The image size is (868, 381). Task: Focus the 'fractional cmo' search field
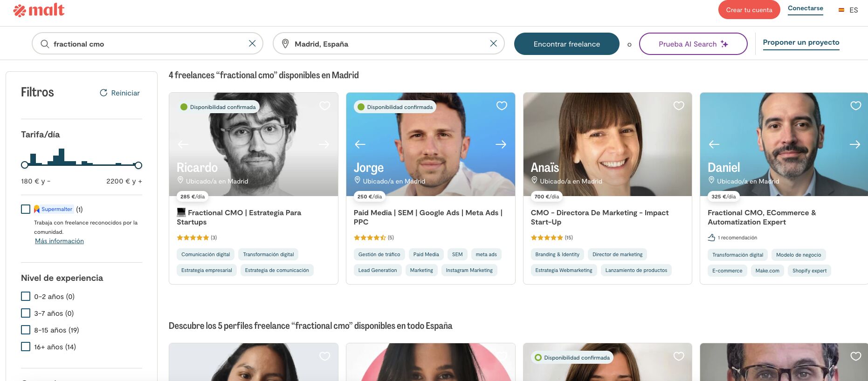coord(147,43)
